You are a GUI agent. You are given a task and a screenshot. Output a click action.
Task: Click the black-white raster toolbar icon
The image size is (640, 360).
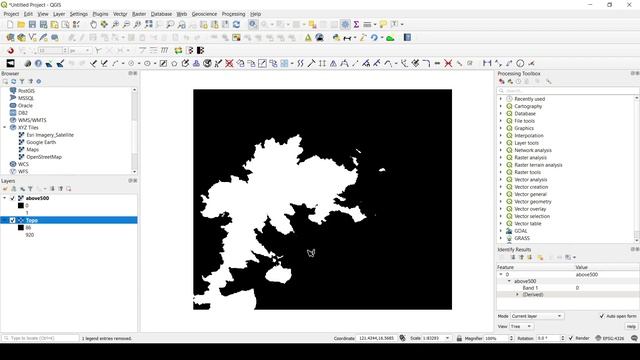pyautogui.click(x=10, y=63)
